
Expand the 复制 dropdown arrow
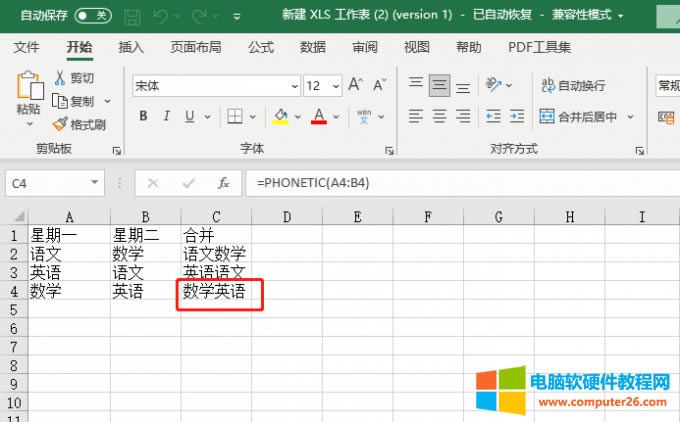click(x=108, y=101)
